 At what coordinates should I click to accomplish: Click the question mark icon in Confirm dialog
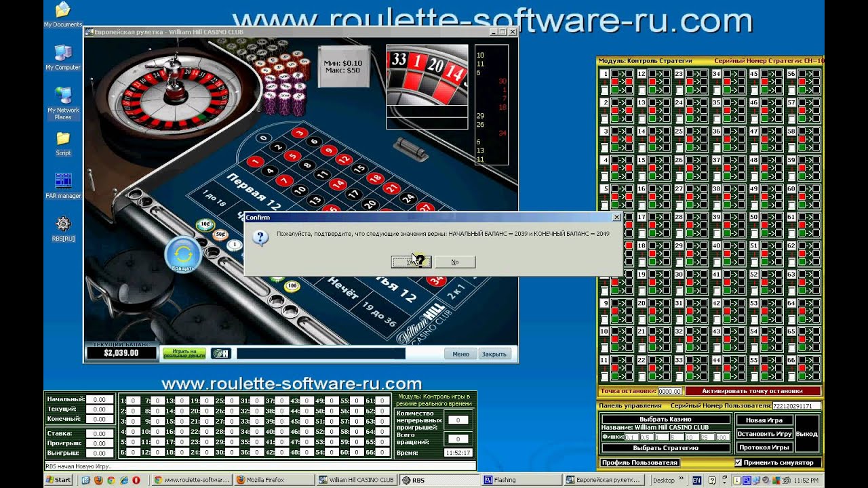(x=261, y=237)
